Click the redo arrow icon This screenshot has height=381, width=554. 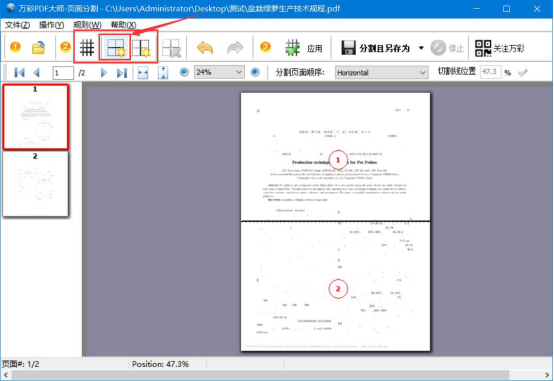pos(235,47)
